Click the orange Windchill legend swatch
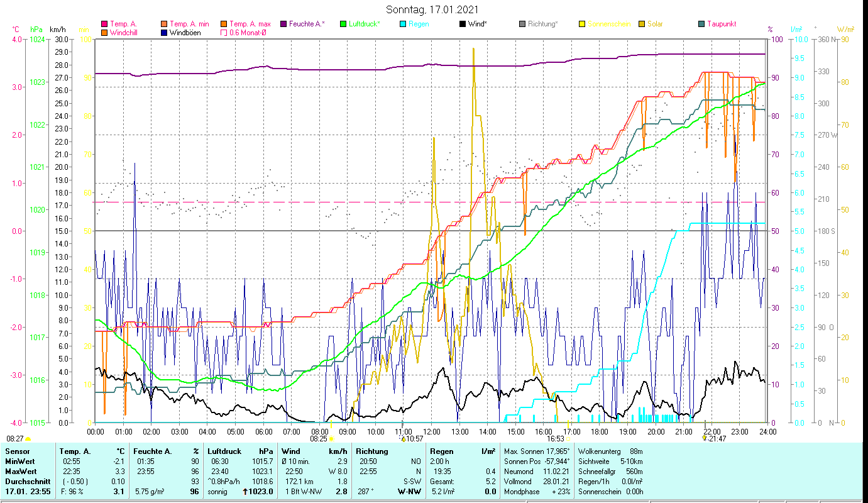Screen dimensions: 868x503 pyautogui.click(x=104, y=33)
